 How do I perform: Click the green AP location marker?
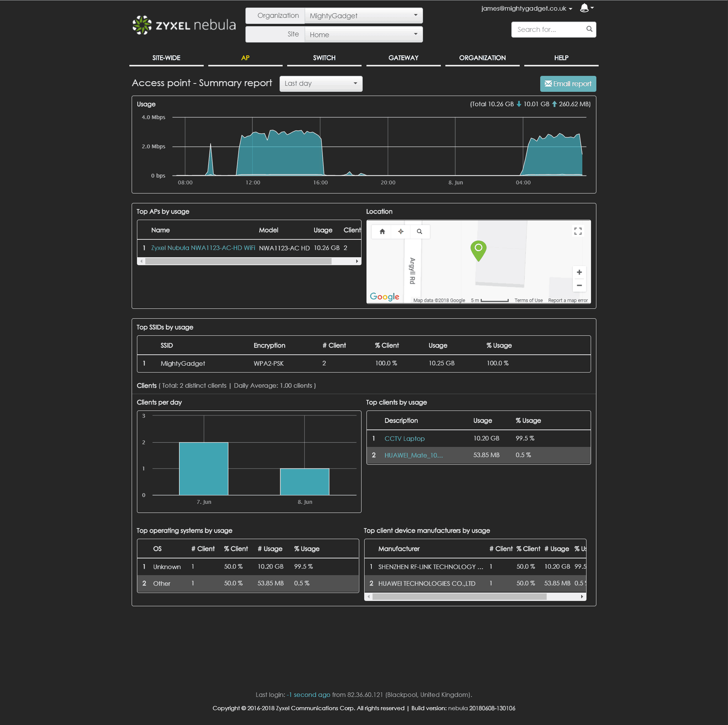tap(478, 250)
